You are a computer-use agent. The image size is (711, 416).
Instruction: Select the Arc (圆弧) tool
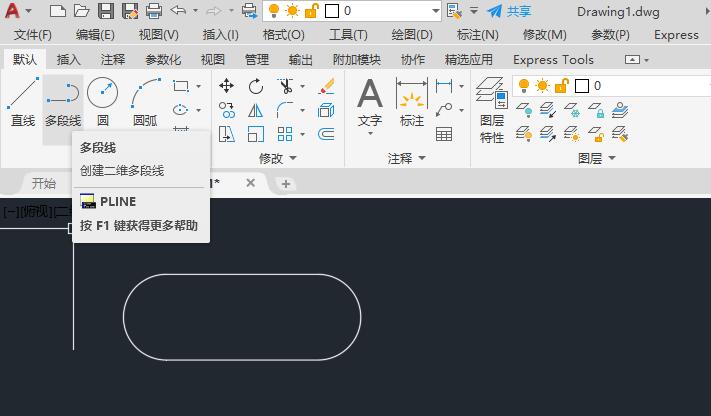click(145, 102)
